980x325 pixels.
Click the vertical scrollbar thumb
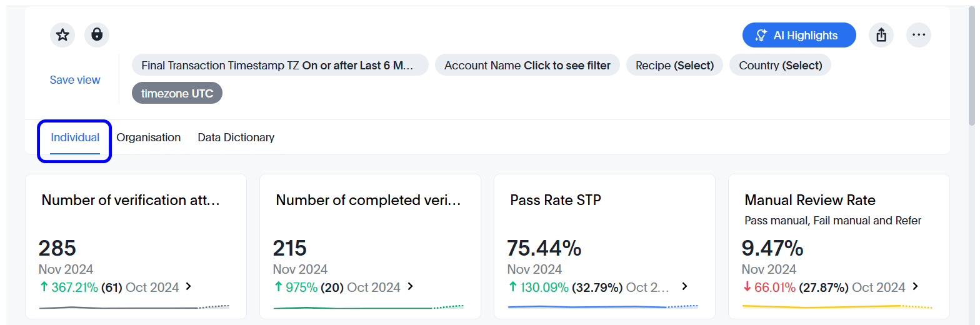pyautogui.click(x=971, y=62)
